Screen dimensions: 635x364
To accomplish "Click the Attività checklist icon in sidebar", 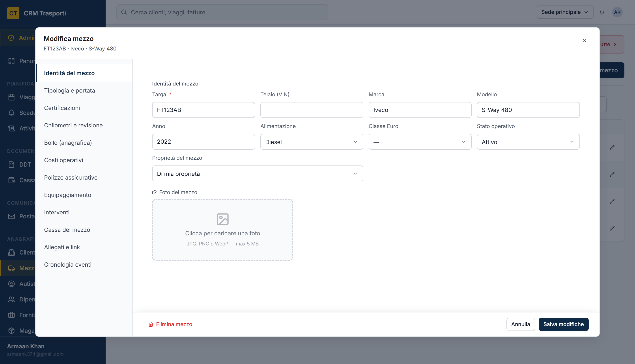I will 11,128.
